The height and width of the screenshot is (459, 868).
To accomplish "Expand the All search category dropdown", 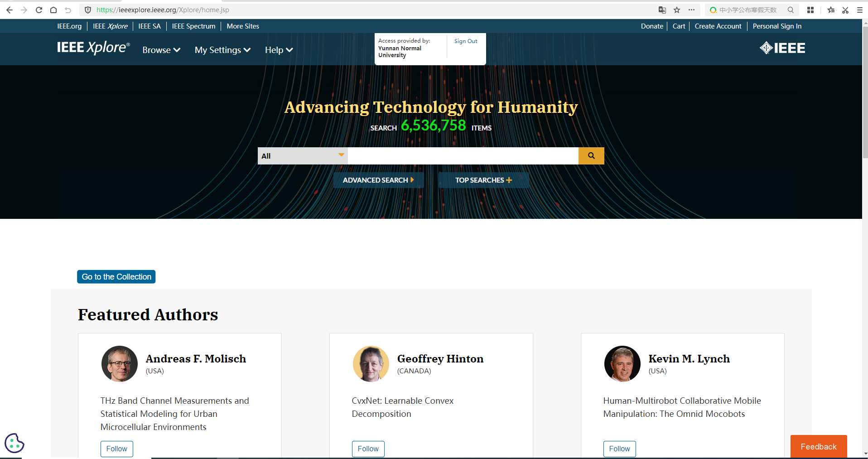I will coord(302,156).
